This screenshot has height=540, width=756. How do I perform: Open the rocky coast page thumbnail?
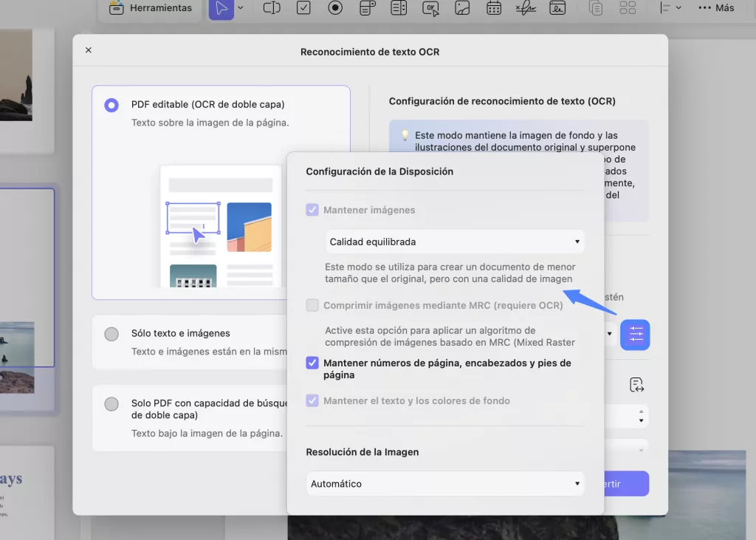point(16,75)
